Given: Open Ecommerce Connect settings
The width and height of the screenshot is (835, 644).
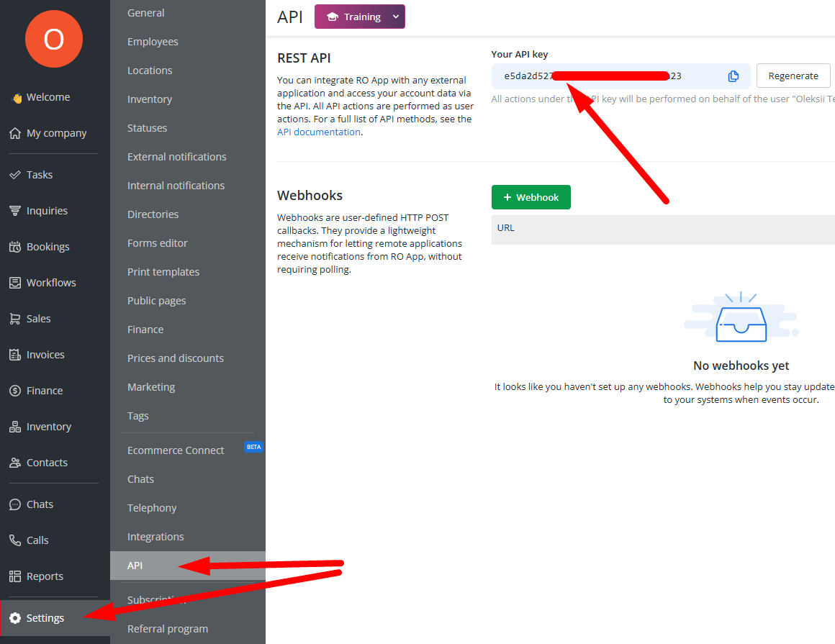Looking at the screenshot, I should click(176, 450).
